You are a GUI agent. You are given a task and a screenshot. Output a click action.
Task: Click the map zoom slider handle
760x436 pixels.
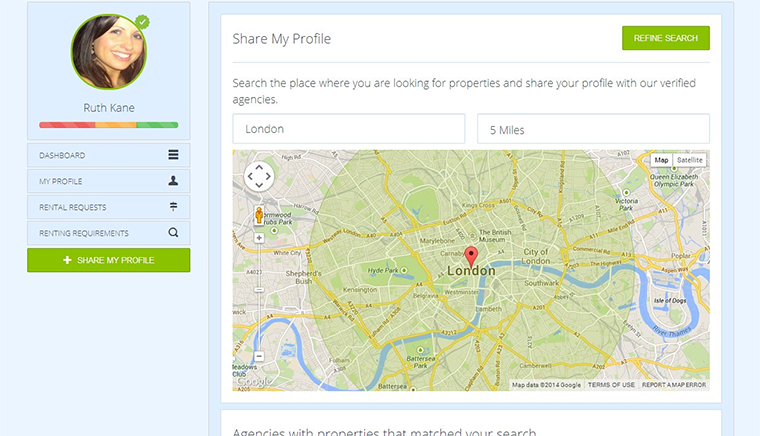[x=259, y=290]
